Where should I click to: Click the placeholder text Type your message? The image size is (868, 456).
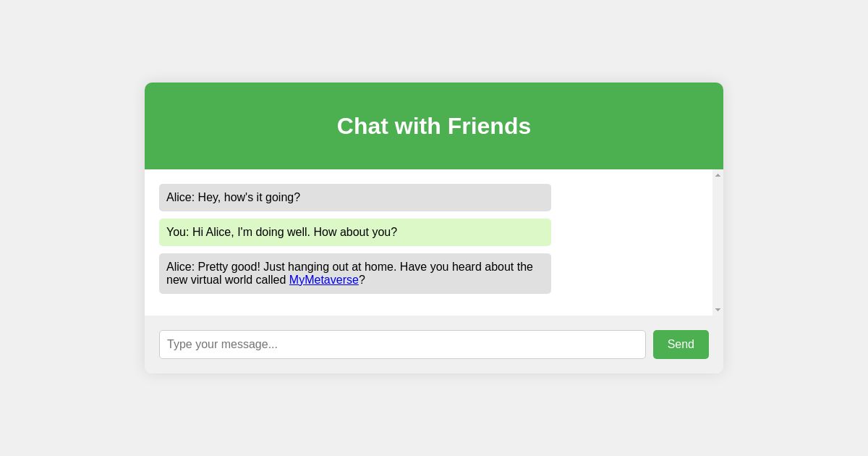[x=221, y=345]
